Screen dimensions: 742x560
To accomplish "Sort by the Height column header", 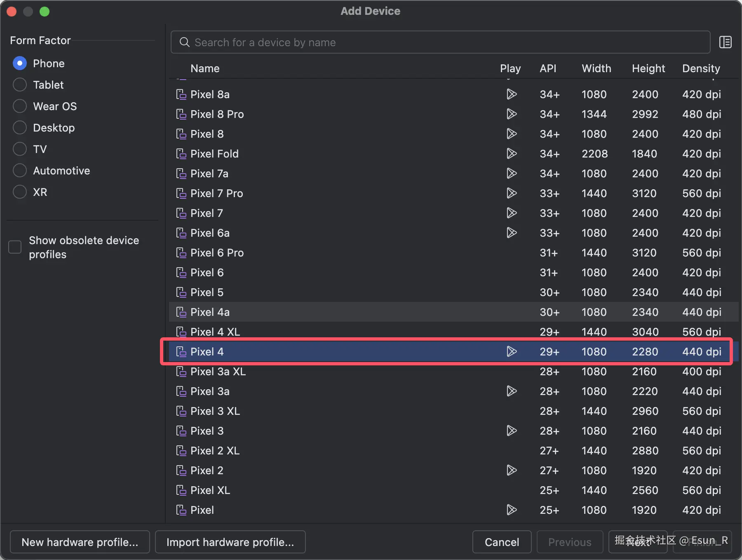I will point(648,68).
